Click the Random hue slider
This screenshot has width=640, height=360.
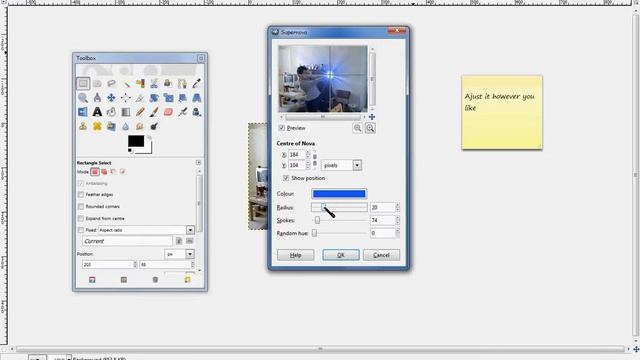[x=339, y=233]
